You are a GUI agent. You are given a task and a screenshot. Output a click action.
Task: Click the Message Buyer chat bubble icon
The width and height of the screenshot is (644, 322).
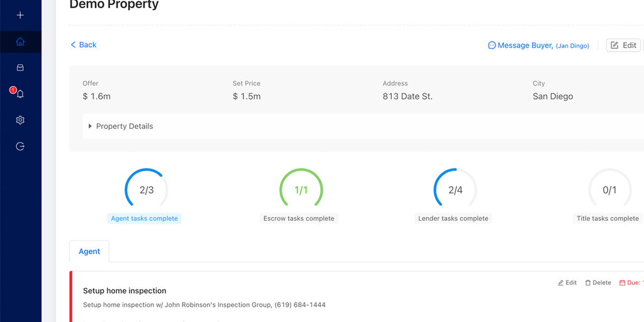click(x=492, y=45)
